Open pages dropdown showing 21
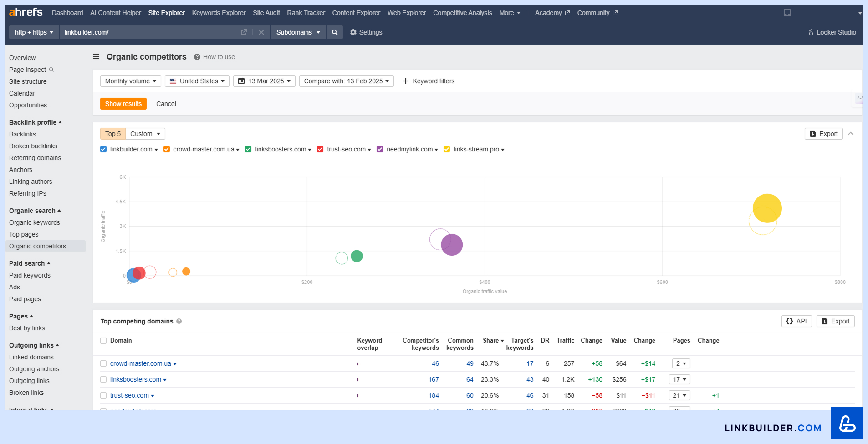The width and height of the screenshot is (868, 444). [679, 395]
